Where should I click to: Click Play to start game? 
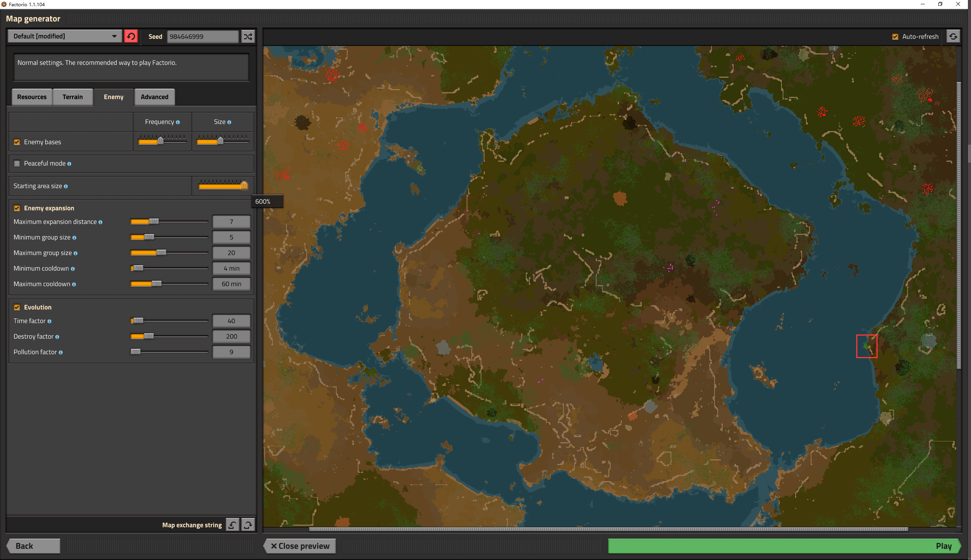784,546
